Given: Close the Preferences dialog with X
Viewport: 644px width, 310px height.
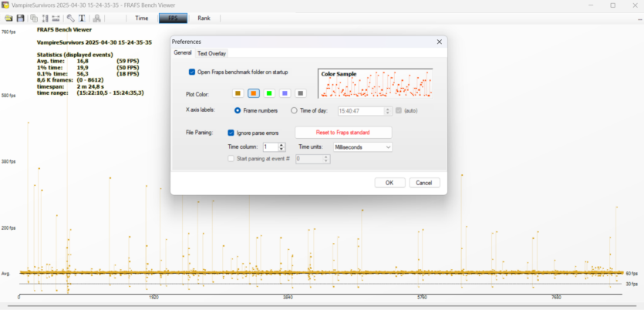Looking at the screenshot, I should click(439, 42).
